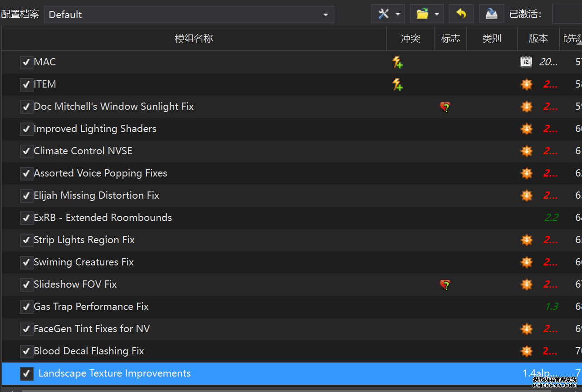Uncheck the Improved Lighting Shaders mod
This screenshot has height=392, width=582.
[26, 129]
